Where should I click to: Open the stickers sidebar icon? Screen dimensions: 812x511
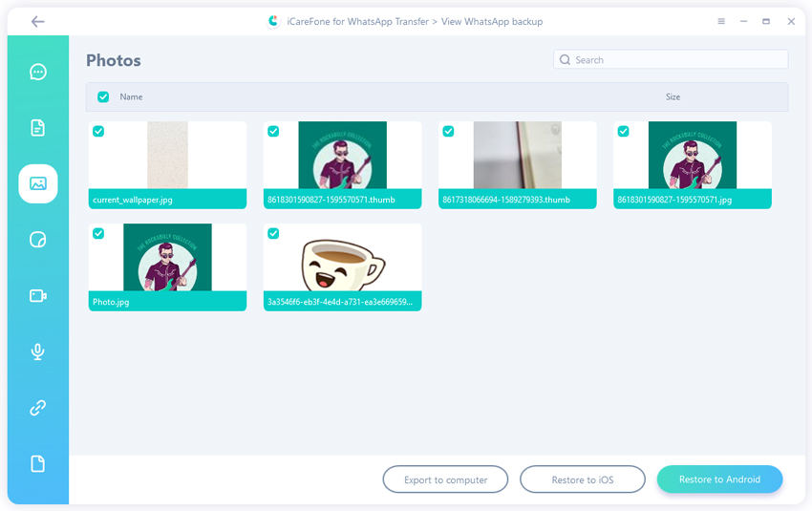(38, 240)
